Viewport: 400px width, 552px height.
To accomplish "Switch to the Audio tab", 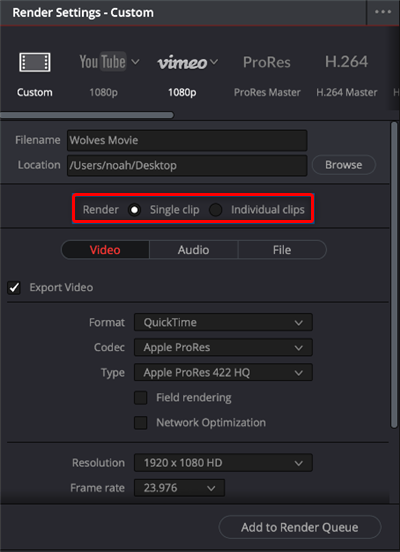I will [194, 250].
